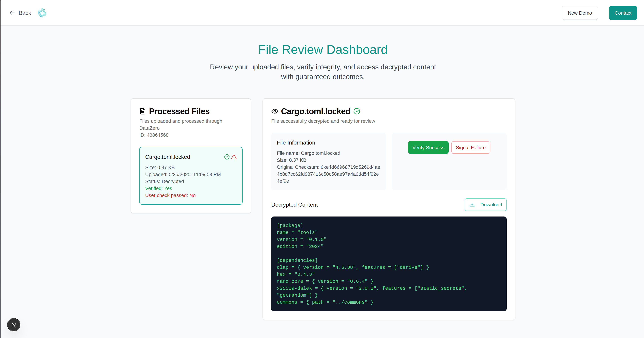Click inside the decrypted content code block
This screenshot has height=338, width=644.
388,264
